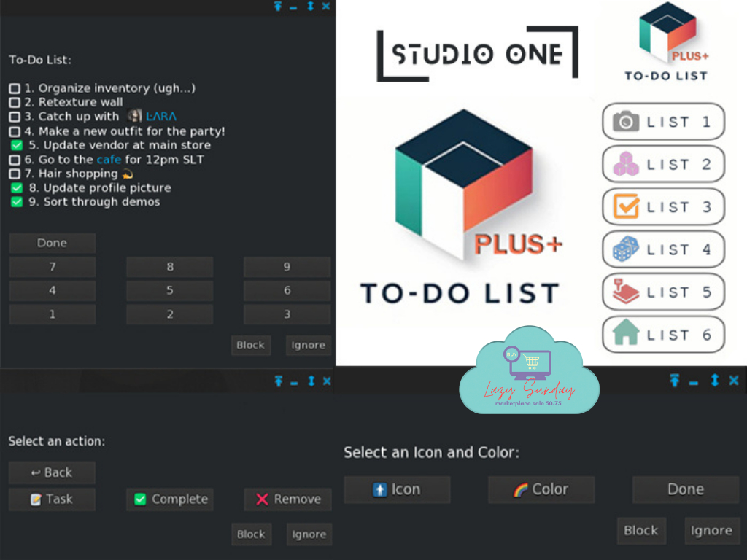Image resolution: width=747 pixels, height=560 pixels.
Task: Open List 6 with green house icon
Action: [x=663, y=334]
